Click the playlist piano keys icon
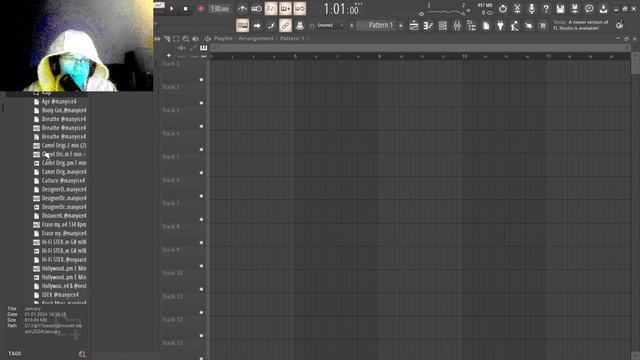Screen dimensions: 640x360 (x=203, y=48)
